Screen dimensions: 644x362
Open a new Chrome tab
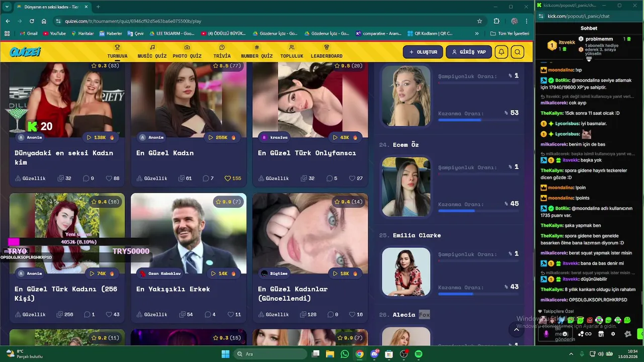click(98, 7)
